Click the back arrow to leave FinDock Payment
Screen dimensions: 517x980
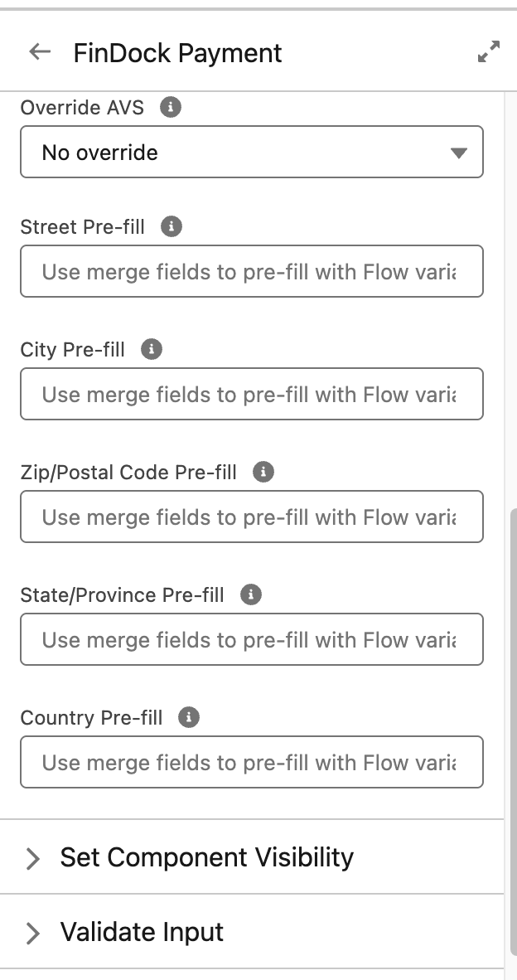coord(38,51)
